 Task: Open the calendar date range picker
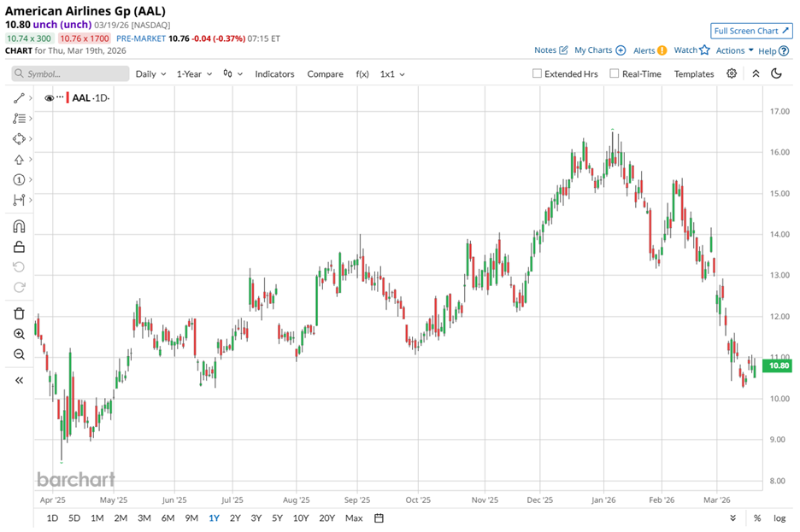click(x=379, y=518)
